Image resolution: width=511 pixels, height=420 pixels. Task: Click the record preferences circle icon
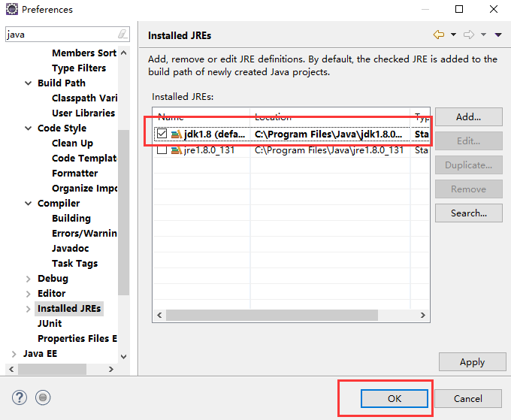tap(43, 397)
